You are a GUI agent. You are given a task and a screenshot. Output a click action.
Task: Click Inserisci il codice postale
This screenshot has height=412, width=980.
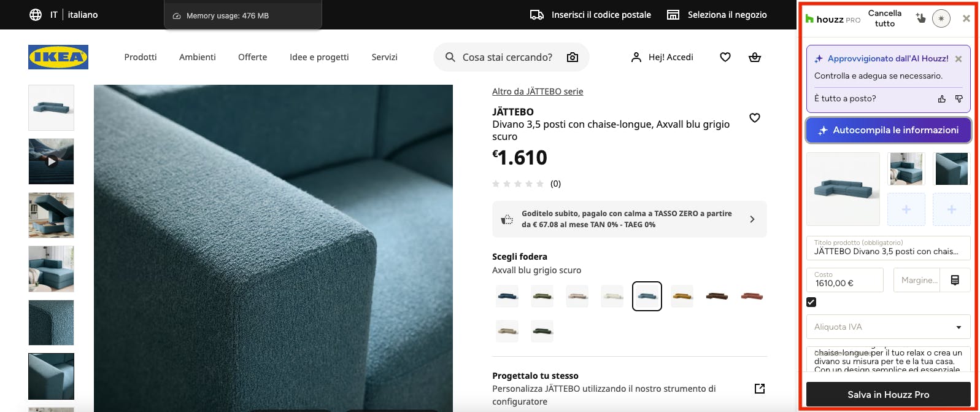pyautogui.click(x=601, y=15)
